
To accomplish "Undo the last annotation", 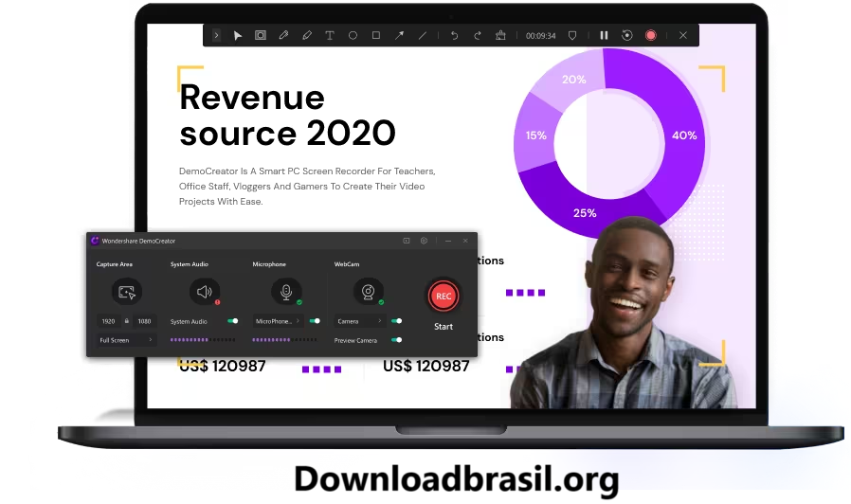I will coord(454,35).
